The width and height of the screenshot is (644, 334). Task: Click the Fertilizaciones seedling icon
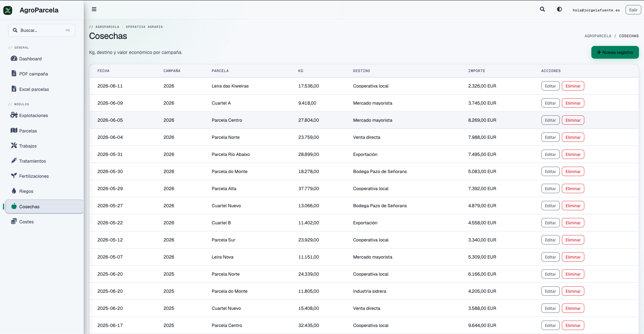(x=14, y=176)
